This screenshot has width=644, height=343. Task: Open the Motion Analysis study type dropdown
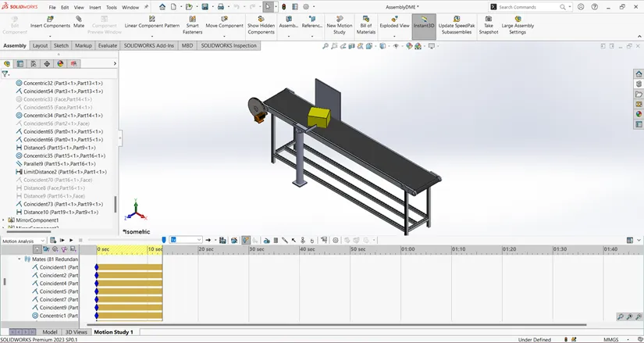[23, 241]
